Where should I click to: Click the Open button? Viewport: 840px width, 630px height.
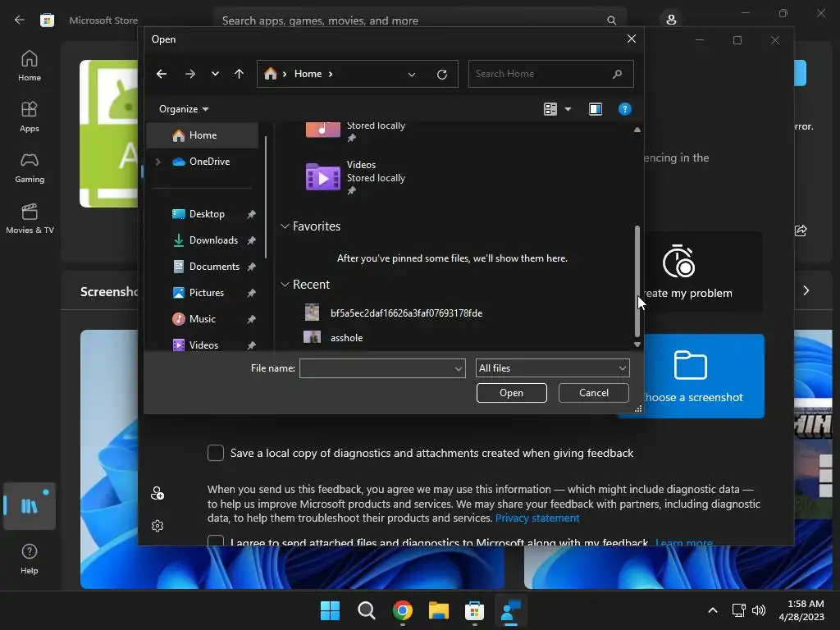(x=512, y=393)
